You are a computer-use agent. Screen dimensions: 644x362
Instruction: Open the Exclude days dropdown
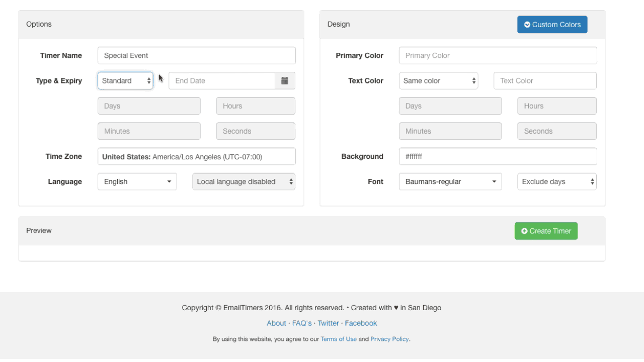(556, 182)
